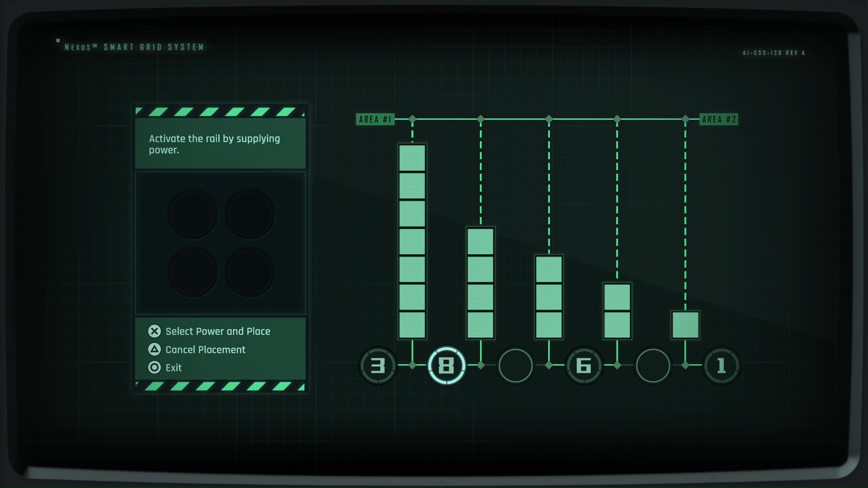Expand the power slot top-left in panel
868x488 pixels.
pos(192,213)
